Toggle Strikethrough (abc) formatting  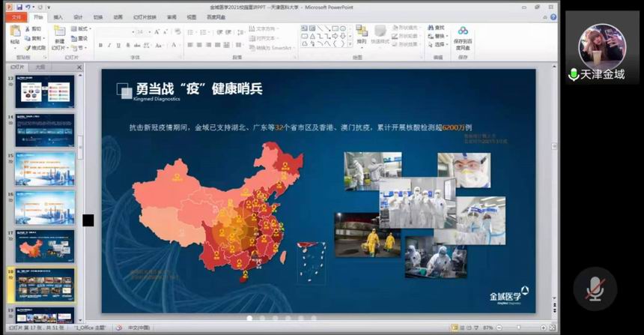click(137, 45)
